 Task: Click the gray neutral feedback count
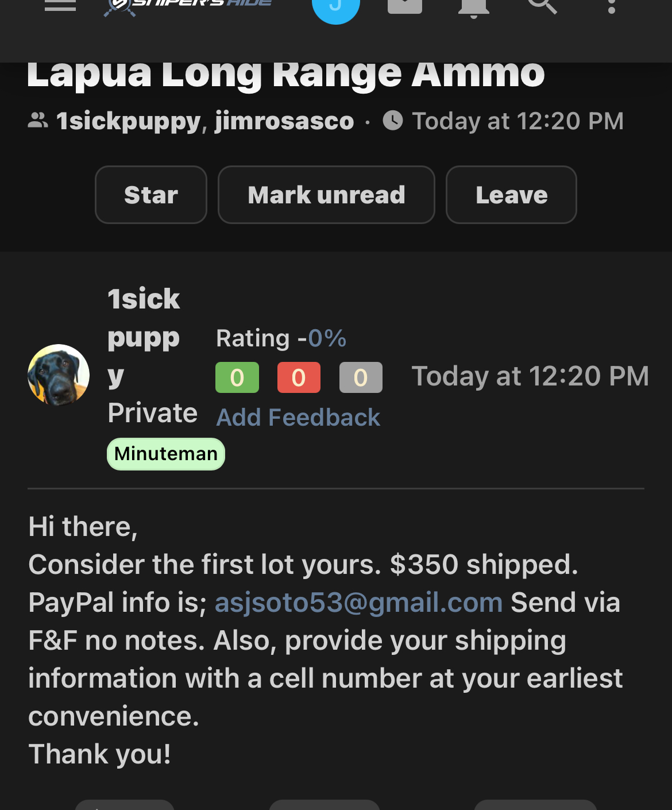point(361,378)
